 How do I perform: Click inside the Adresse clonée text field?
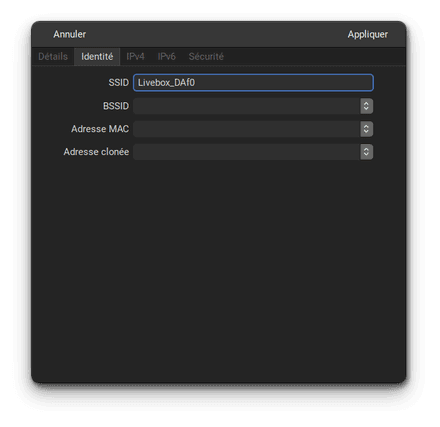(247, 152)
